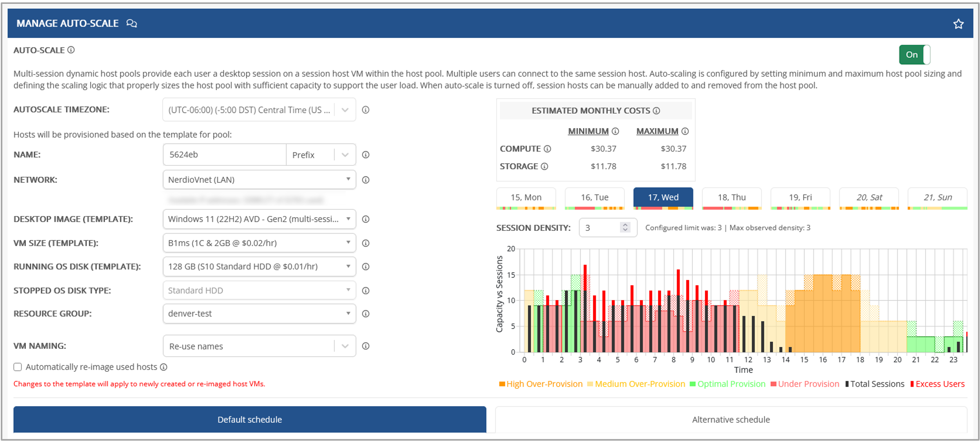Expand the Desktop Image template dropdown
The image size is (980, 441).
pos(259,219)
